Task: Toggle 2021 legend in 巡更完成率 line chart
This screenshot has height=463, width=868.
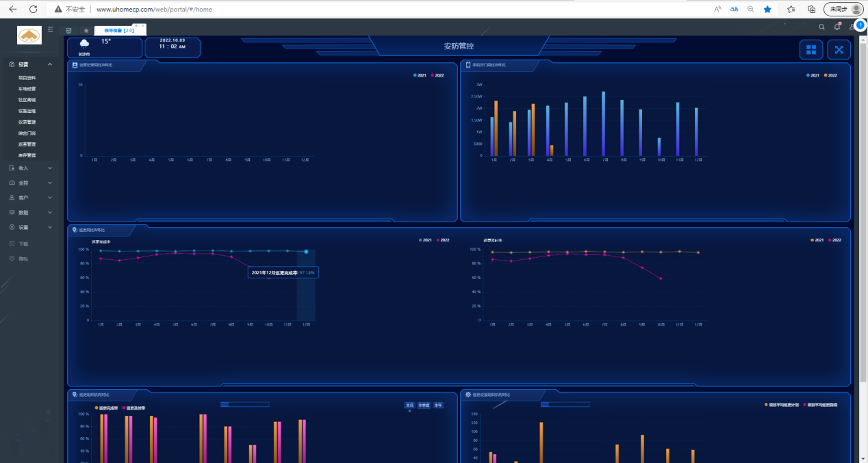Action: point(425,240)
